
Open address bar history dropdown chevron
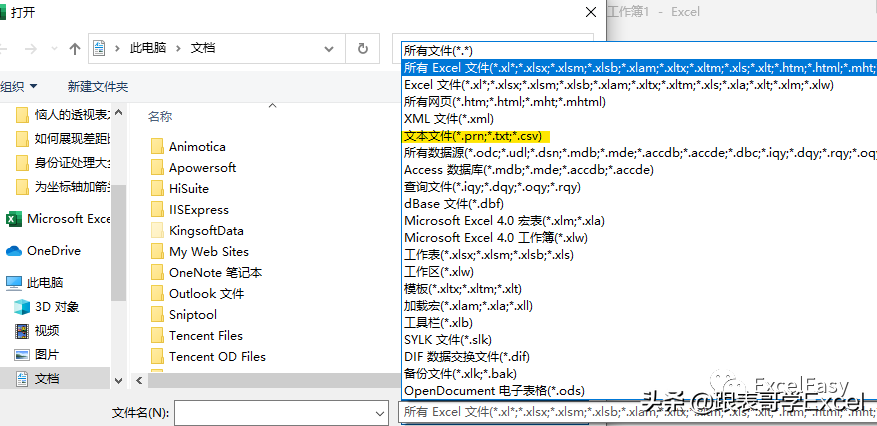point(329,49)
